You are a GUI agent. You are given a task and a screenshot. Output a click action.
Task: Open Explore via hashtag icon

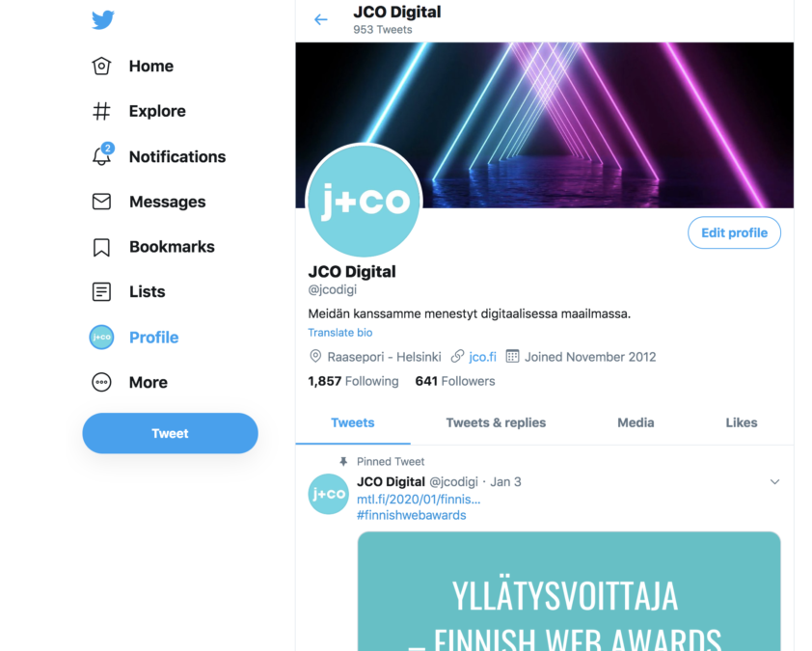pyautogui.click(x=101, y=111)
